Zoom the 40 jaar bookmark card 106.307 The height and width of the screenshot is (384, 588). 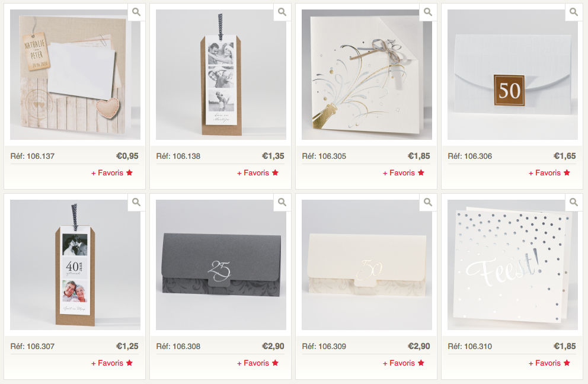click(x=136, y=203)
